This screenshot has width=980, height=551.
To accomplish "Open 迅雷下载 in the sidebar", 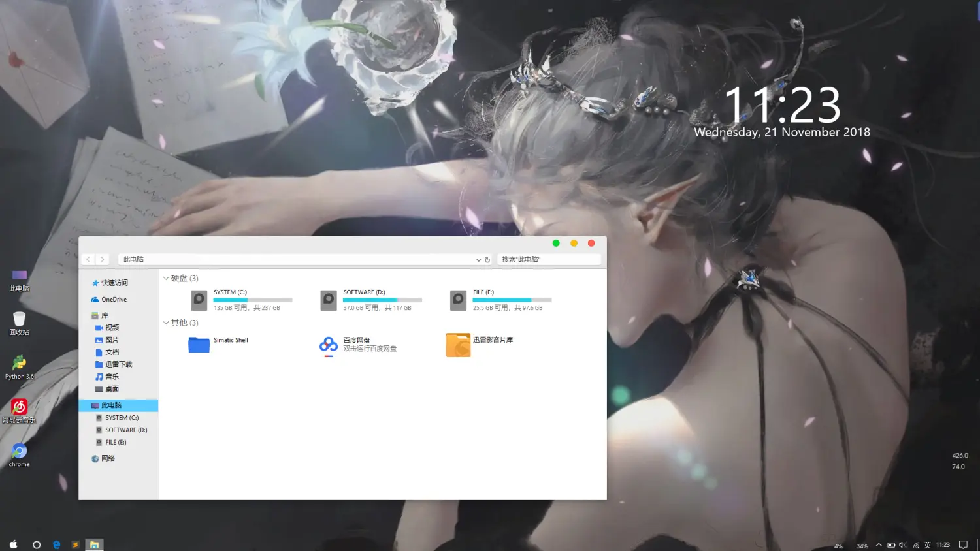I will pos(114,364).
